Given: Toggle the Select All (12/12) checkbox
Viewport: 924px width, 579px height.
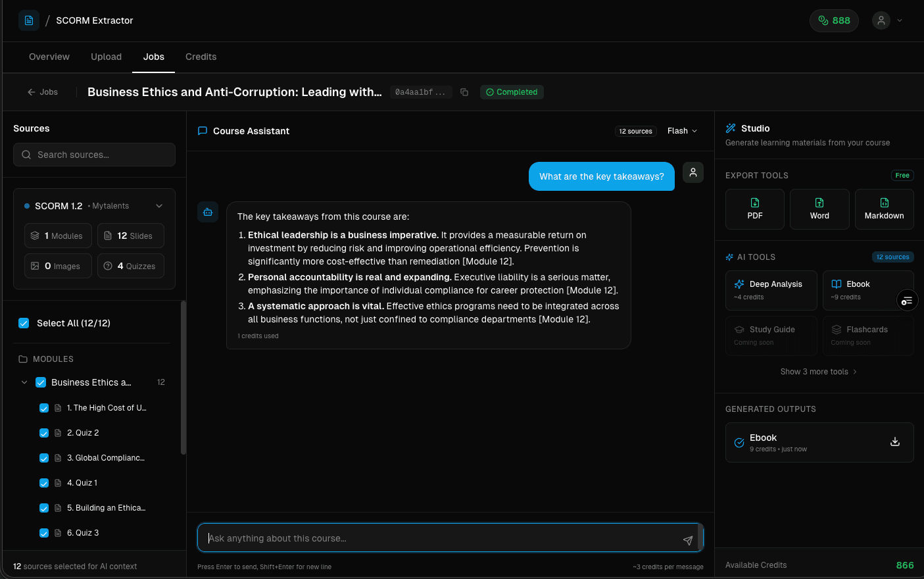Looking at the screenshot, I should coord(24,323).
